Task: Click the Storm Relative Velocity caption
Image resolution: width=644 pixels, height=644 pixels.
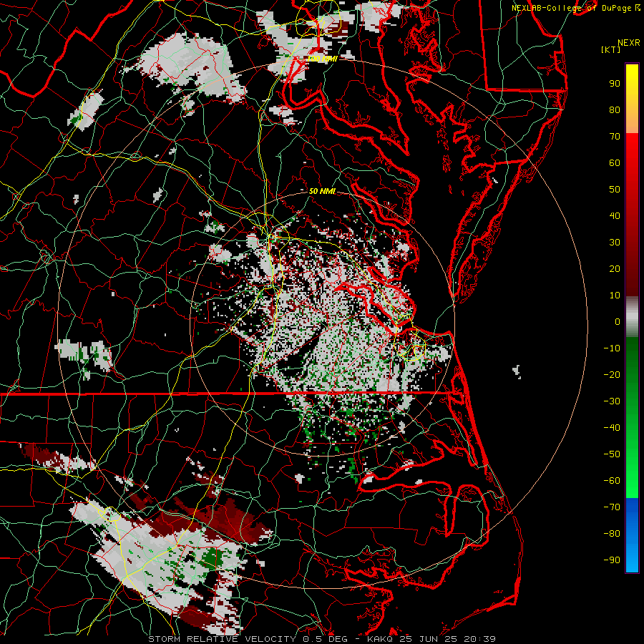Action: (x=224, y=639)
